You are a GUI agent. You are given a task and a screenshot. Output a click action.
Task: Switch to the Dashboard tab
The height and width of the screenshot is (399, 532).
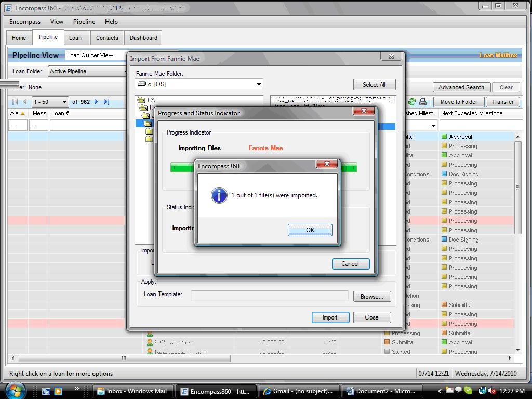[143, 38]
